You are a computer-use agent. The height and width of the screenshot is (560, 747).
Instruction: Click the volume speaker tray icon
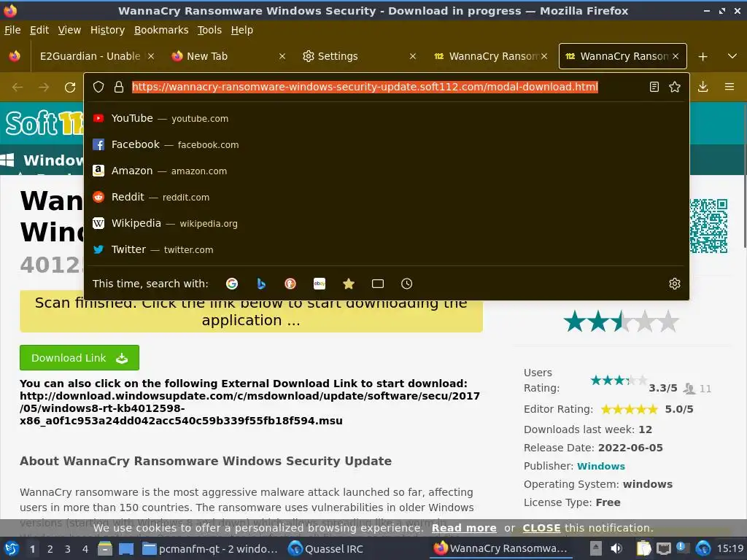pyautogui.click(x=616, y=548)
